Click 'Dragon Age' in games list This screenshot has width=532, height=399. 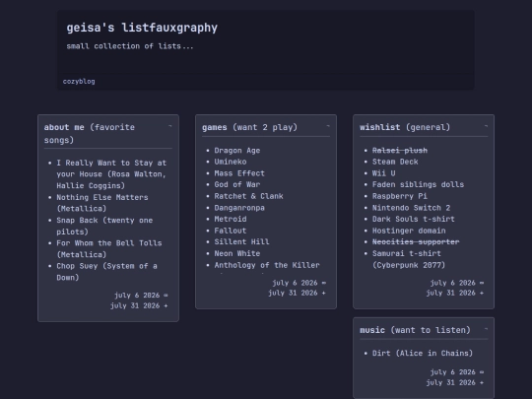(237, 151)
